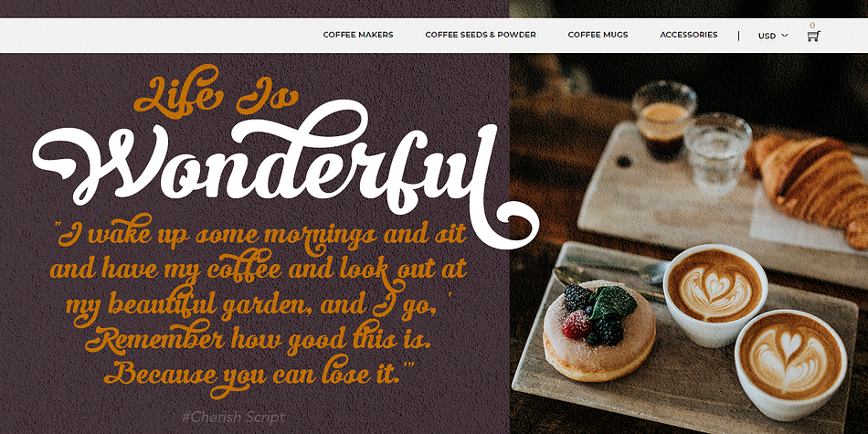Click the orange Life Is heading
This screenshot has width=868, height=434.
coord(216,91)
